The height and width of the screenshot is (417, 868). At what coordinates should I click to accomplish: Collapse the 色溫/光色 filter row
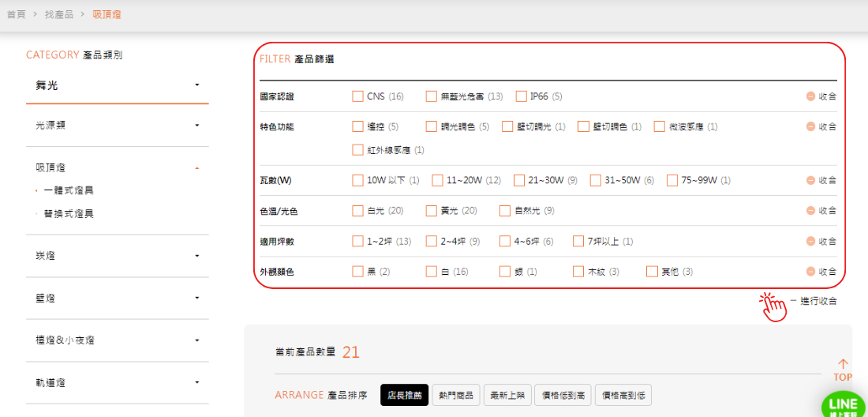[821, 211]
